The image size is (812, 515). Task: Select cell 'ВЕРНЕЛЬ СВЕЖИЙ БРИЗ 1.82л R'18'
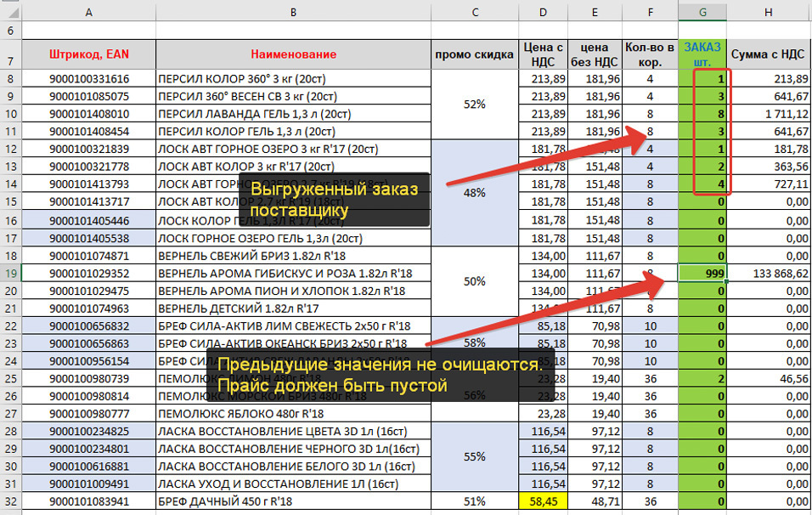(x=293, y=256)
